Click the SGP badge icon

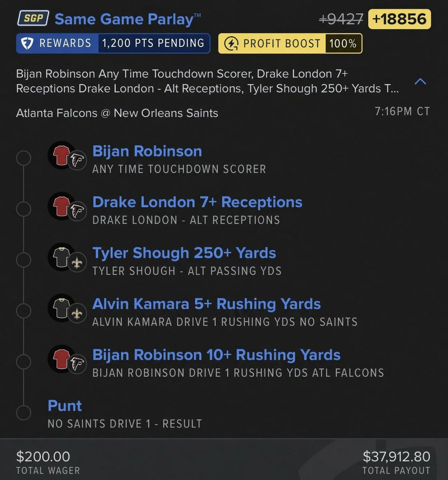click(x=34, y=19)
